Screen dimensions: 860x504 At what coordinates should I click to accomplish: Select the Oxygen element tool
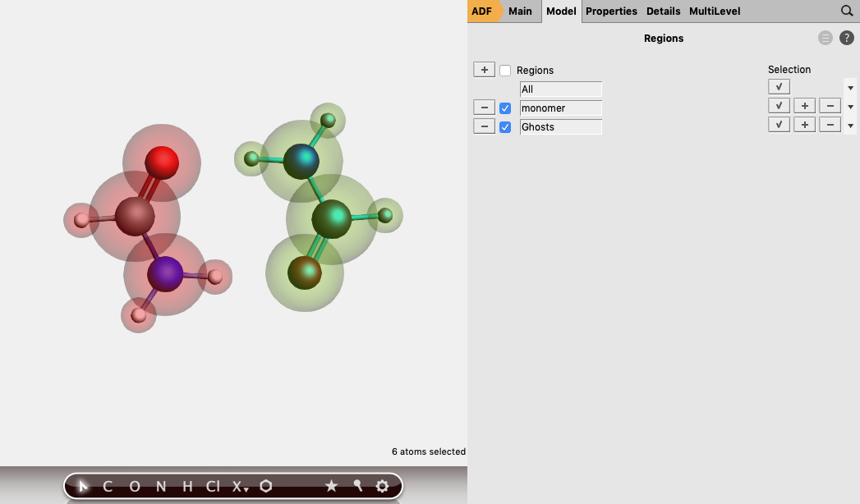(x=133, y=486)
